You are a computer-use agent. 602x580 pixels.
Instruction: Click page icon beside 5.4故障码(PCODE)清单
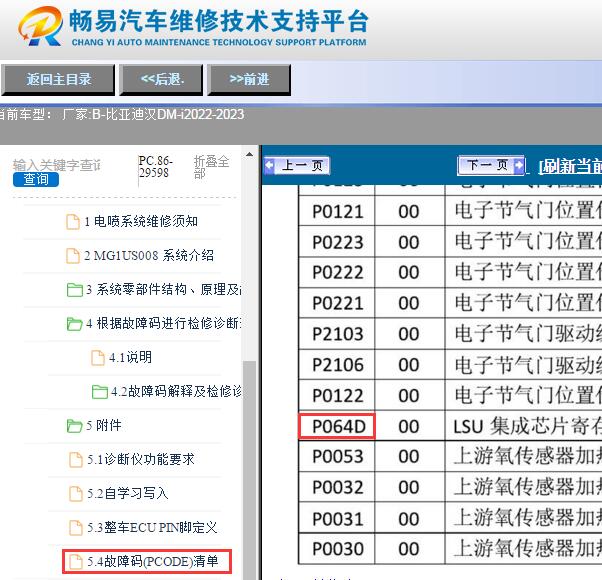point(76,562)
